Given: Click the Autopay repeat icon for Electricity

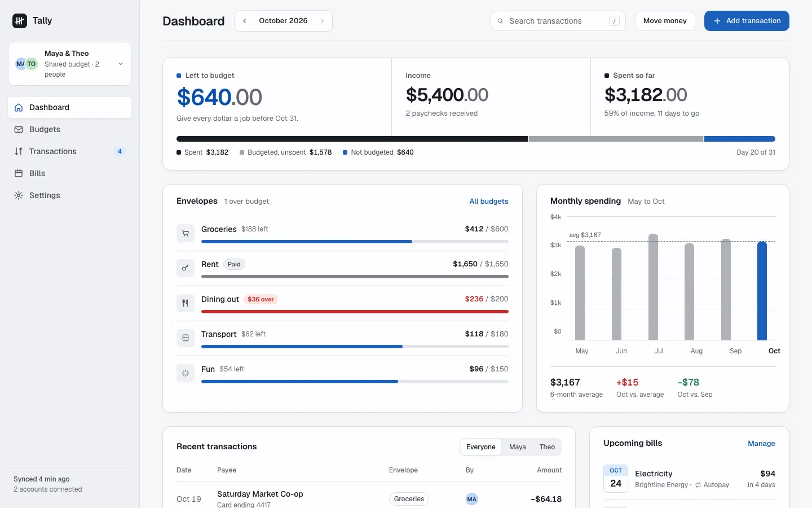Looking at the screenshot, I should (698, 485).
